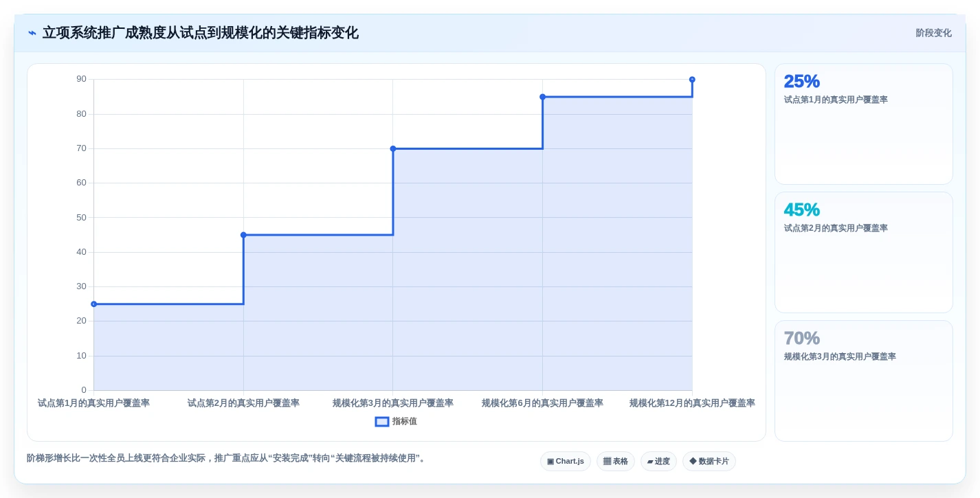Click the x-axis label 试点第2月的真实用户覆盖率
980x498 pixels.
click(x=243, y=403)
